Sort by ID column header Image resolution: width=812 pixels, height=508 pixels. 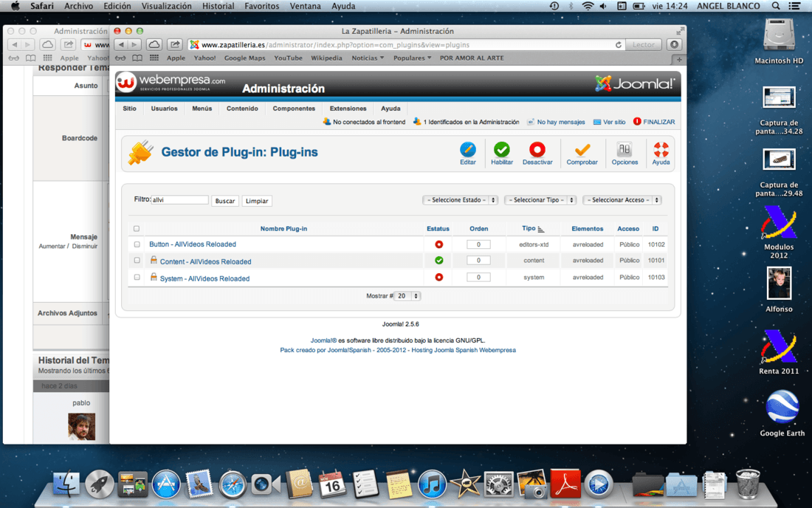click(x=655, y=228)
